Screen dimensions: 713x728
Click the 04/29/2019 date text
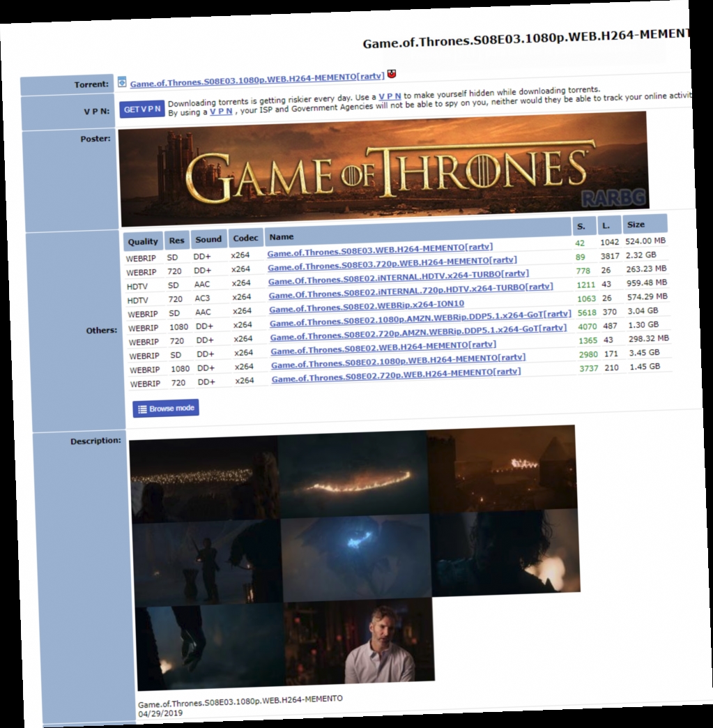(x=160, y=713)
